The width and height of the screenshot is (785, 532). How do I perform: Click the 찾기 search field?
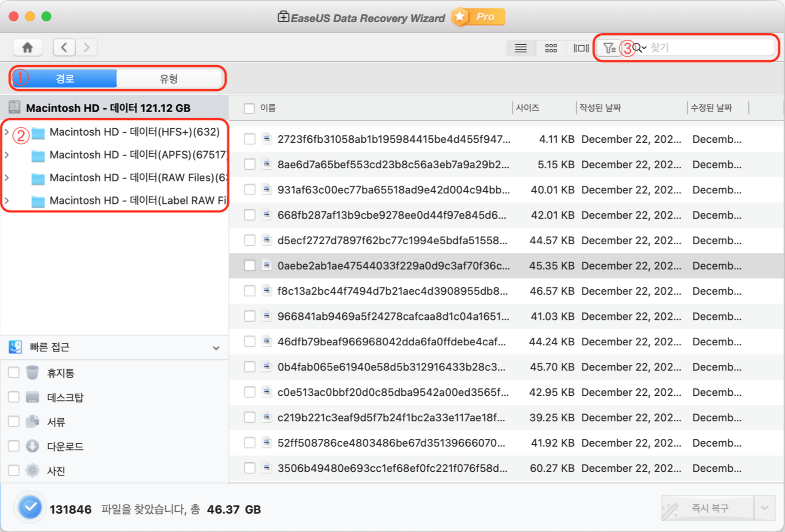710,48
